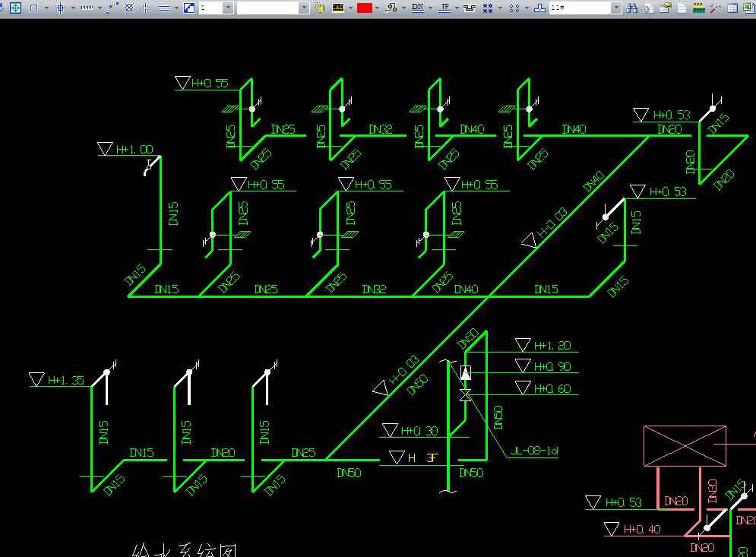Expand arrow beside TF label icon
Screen dimensions: 756x557
point(457,8)
